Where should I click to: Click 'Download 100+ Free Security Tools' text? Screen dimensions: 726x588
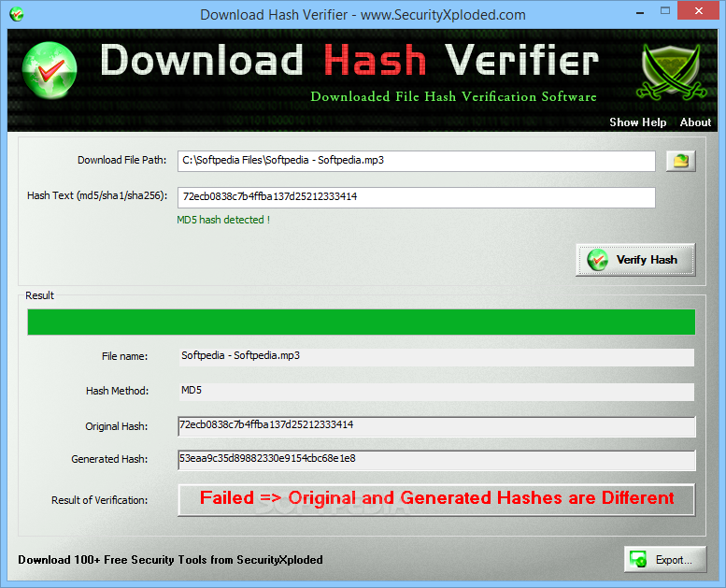coord(170,560)
